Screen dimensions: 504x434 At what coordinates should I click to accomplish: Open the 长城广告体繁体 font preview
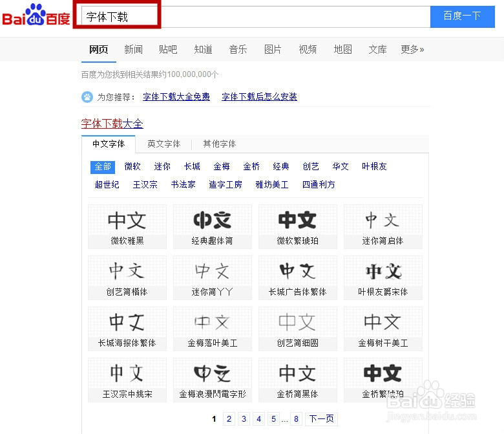pos(298,277)
